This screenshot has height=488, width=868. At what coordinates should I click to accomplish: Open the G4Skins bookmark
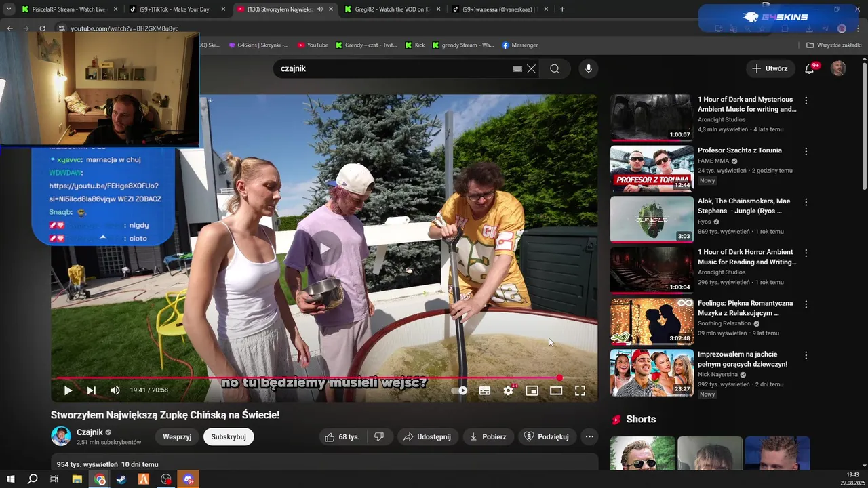[x=258, y=45]
